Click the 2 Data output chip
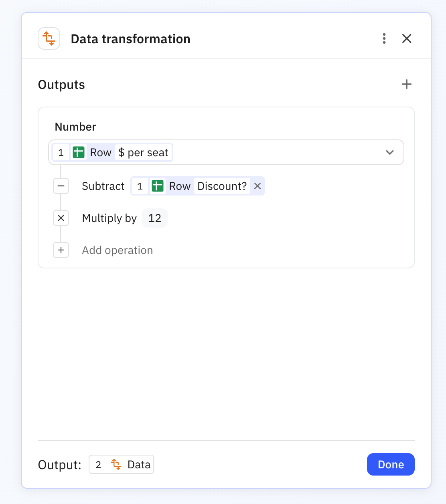446x504 pixels. coord(121,464)
